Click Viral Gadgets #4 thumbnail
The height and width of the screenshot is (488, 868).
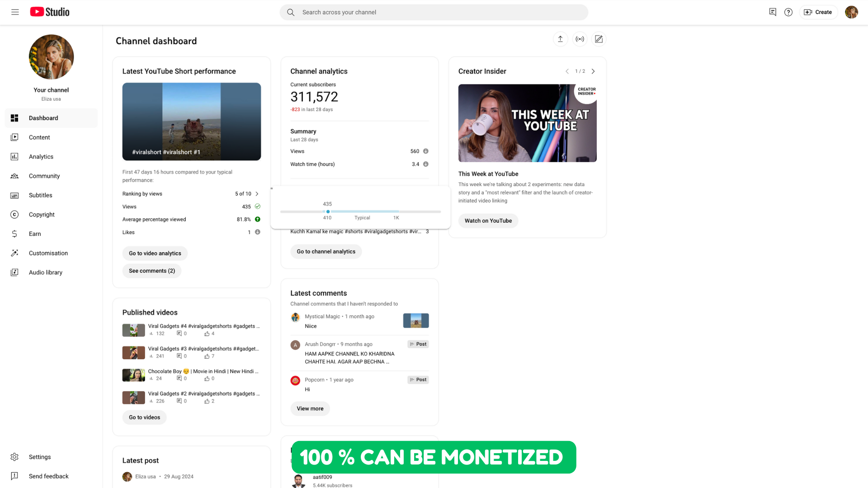[x=134, y=330]
